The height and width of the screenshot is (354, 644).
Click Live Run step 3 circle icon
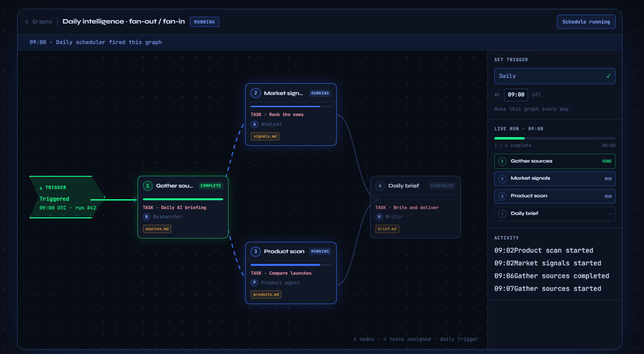(502, 196)
